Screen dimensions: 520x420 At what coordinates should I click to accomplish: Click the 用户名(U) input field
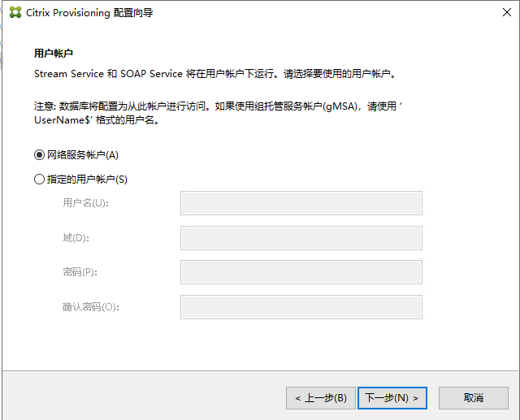pyautogui.click(x=301, y=203)
